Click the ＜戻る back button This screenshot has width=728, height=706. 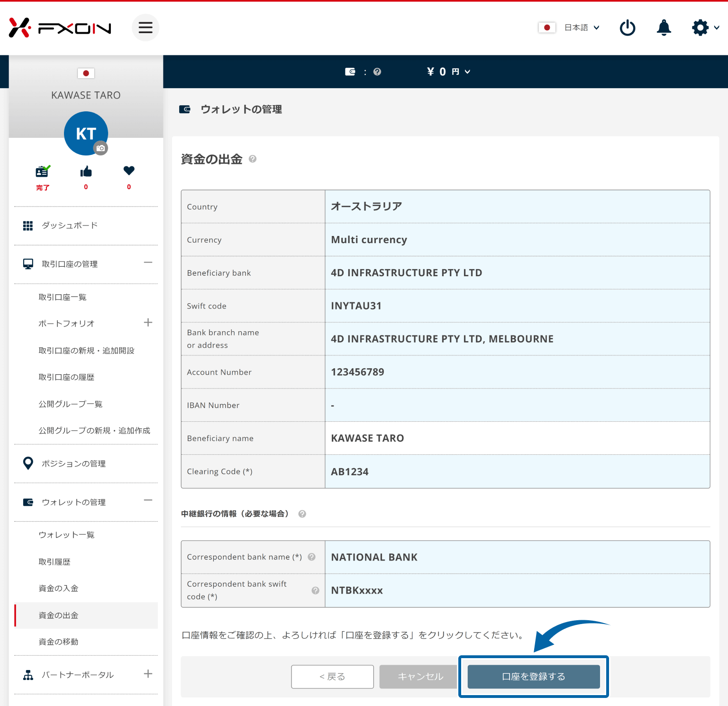332,677
